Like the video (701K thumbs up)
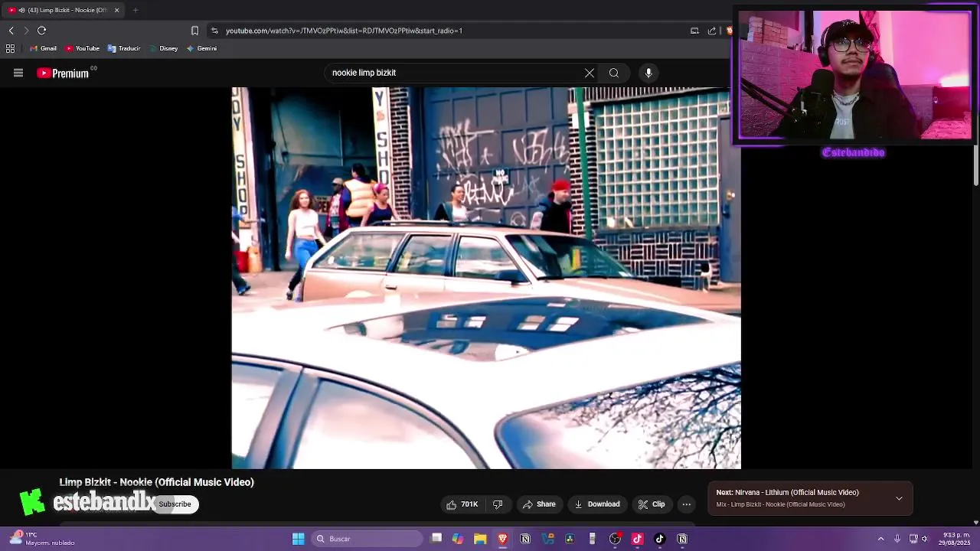This screenshot has width=980, height=551. point(462,504)
